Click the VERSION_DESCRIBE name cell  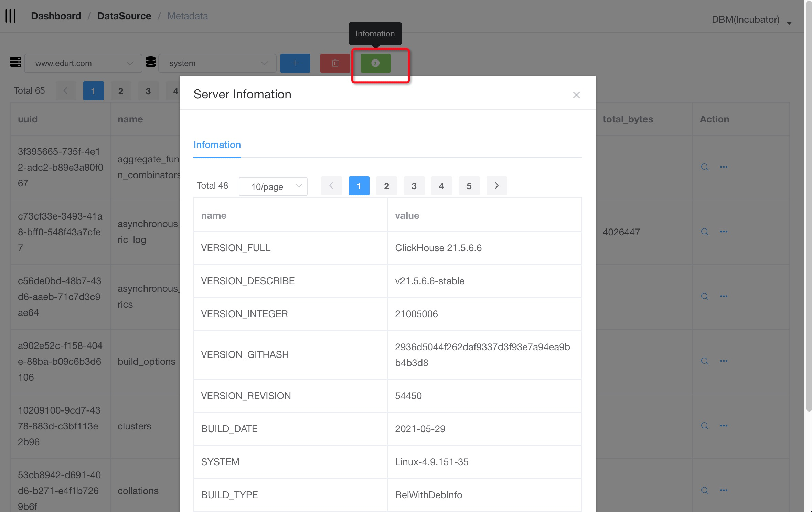tap(290, 281)
